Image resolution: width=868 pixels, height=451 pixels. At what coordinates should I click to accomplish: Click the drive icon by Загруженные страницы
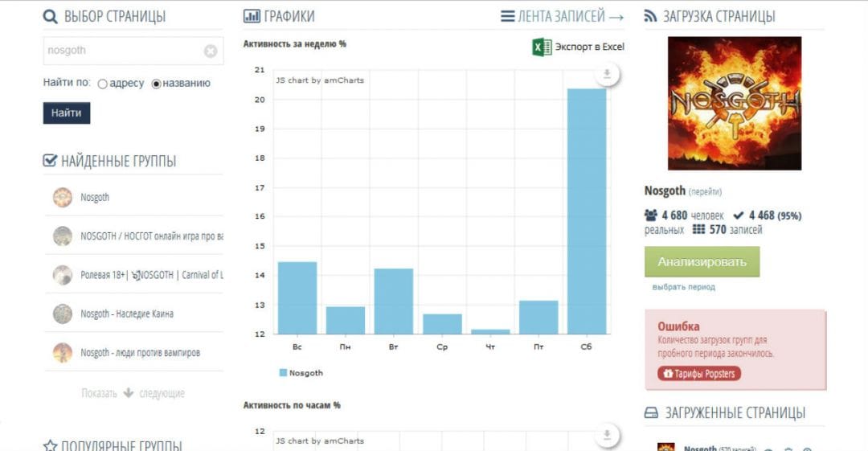(x=652, y=412)
